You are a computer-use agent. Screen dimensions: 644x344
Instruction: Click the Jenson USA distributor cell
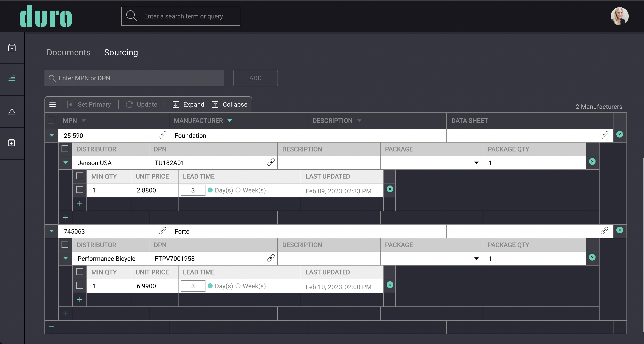pyautogui.click(x=110, y=163)
